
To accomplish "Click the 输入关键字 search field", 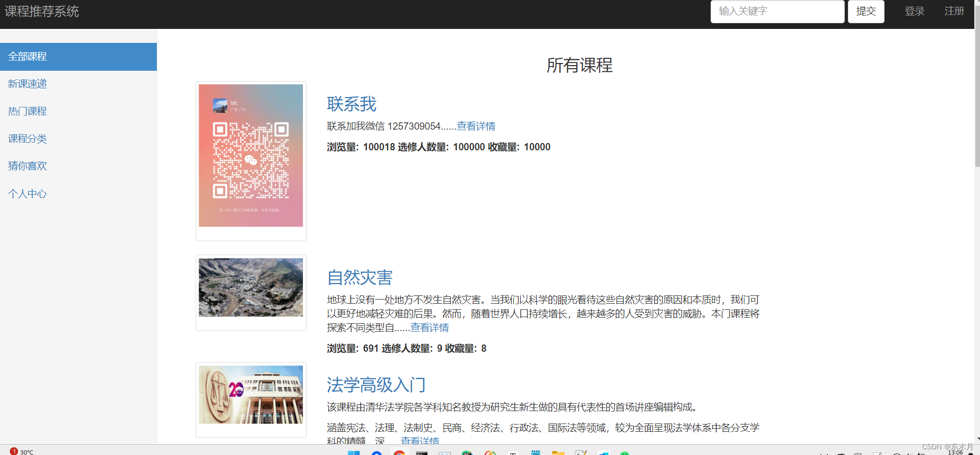I will 777,11.
